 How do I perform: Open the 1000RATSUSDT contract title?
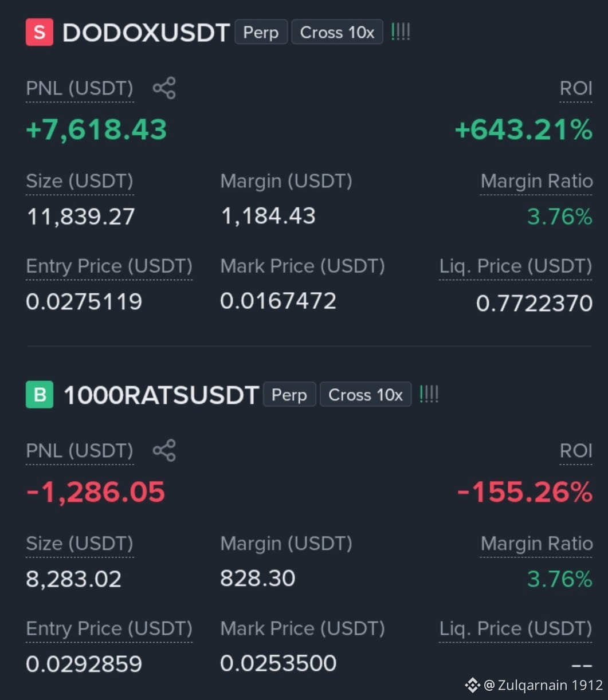[x=161, y=395]
